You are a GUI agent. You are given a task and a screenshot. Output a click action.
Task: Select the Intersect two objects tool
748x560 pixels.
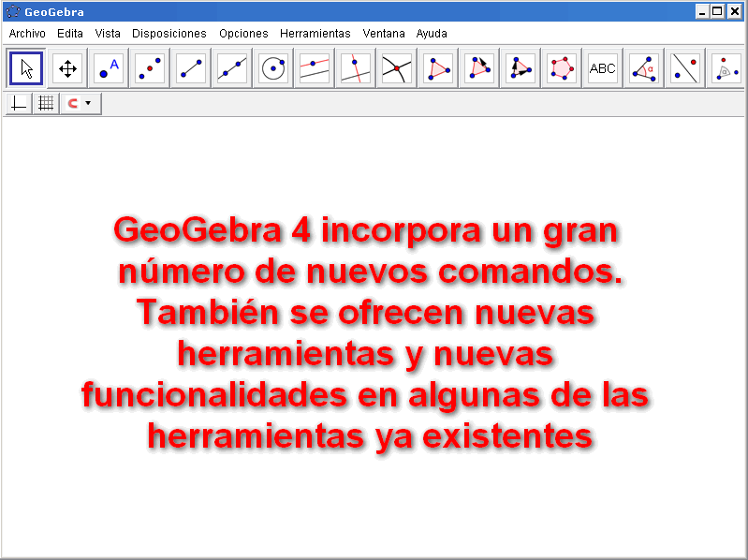pyautogui.click(x=397, y=68)
